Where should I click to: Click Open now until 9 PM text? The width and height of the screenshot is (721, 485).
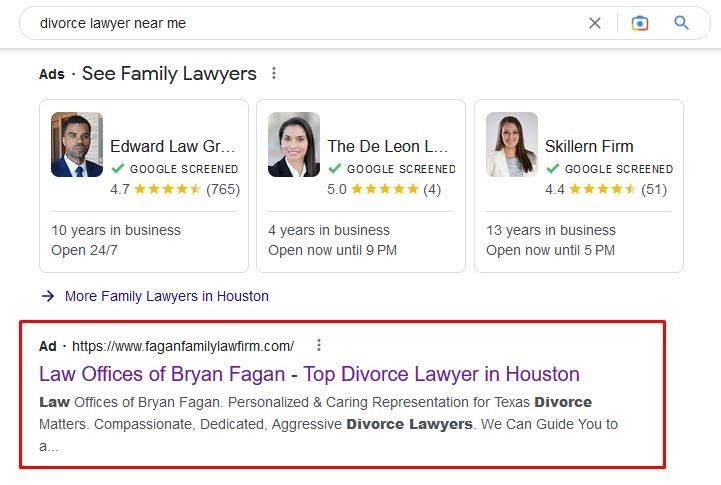tap(332, 250)
